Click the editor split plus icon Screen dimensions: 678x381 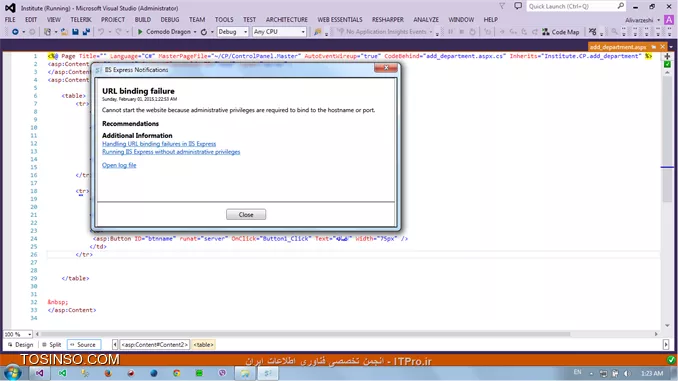click(x=667, y=56)
